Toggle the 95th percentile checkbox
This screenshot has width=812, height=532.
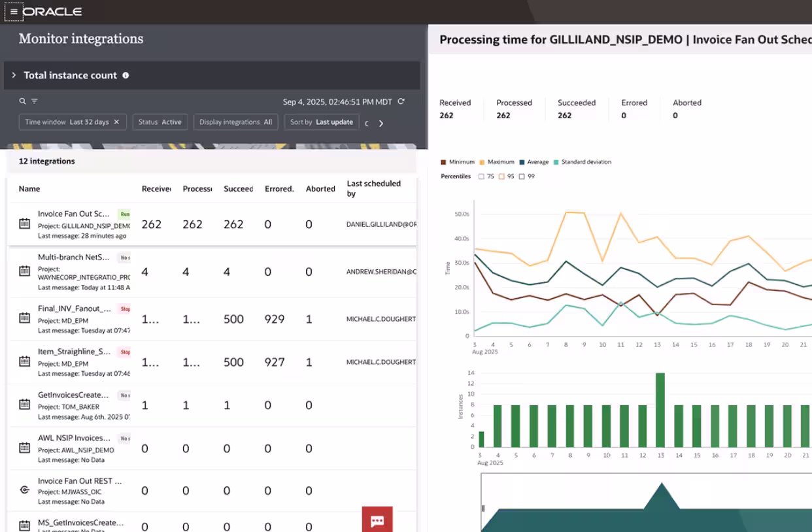(501, 176)
